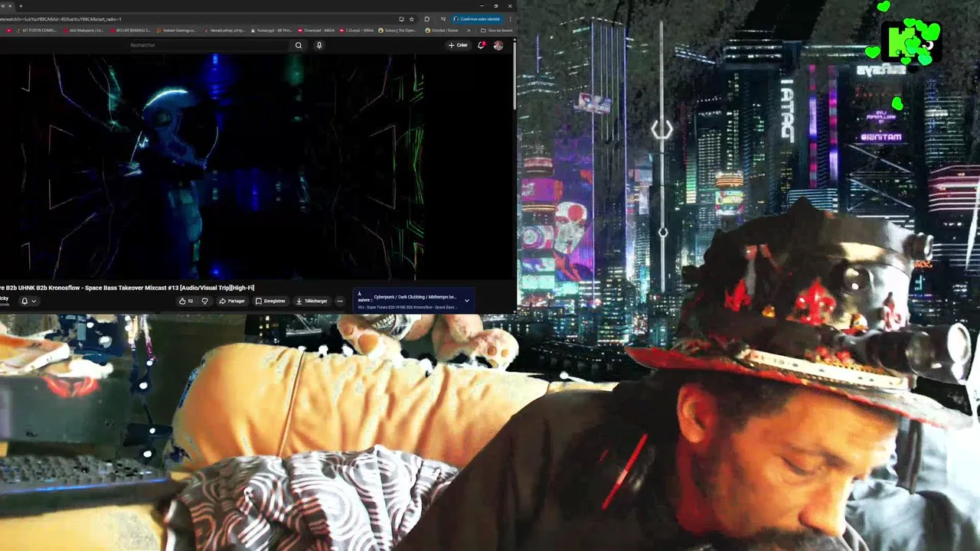Click the install/cast icon in address bar
Screen dimensions: 980x551
click(x=401, y=19)
